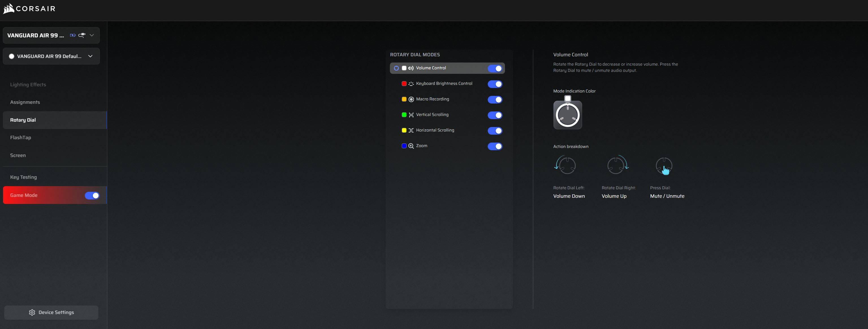Click the Macro Recording record icon

point(411,100)
